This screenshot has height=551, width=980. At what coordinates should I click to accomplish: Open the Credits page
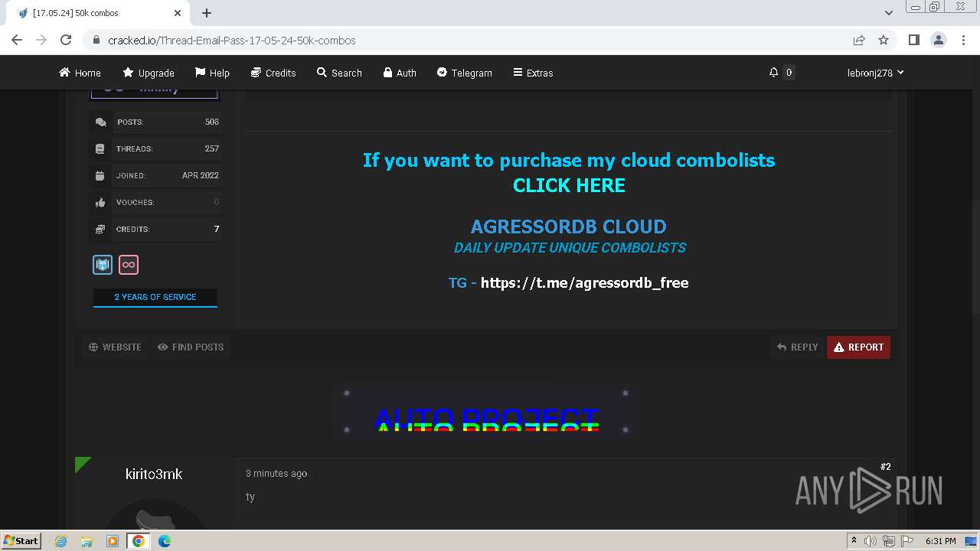273,73
